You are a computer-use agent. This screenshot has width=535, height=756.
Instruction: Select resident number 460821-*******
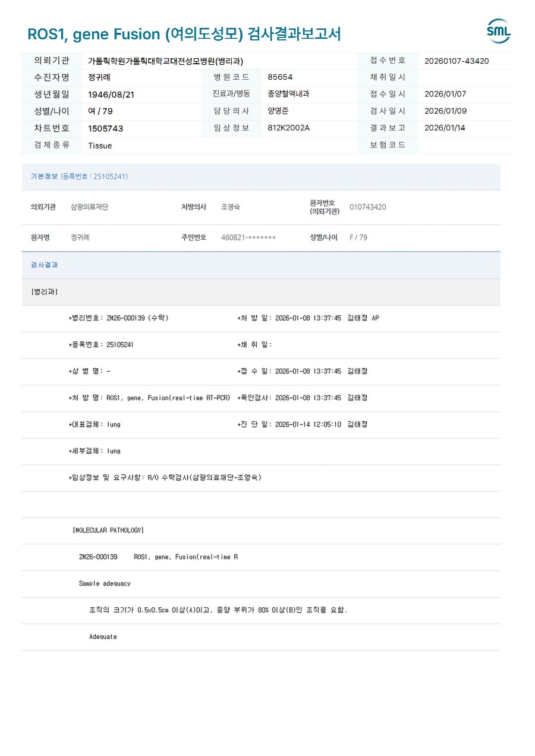pos(248,238)
